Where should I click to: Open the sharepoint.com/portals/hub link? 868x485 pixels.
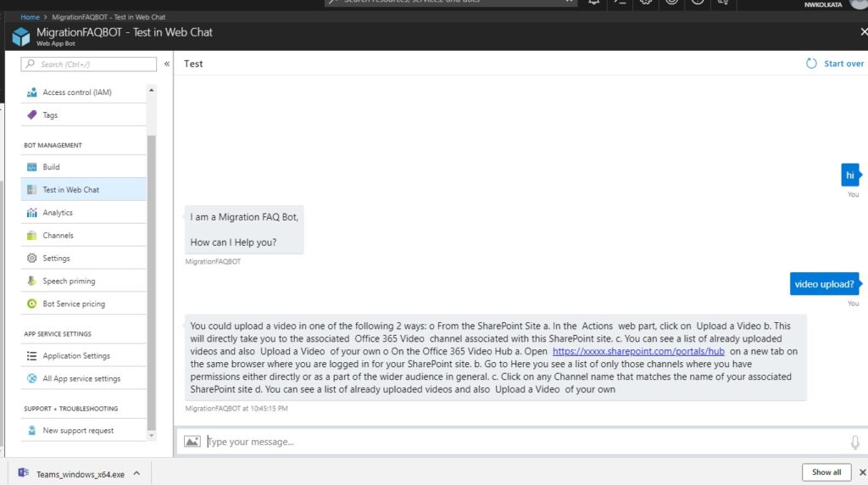(638, 351)
